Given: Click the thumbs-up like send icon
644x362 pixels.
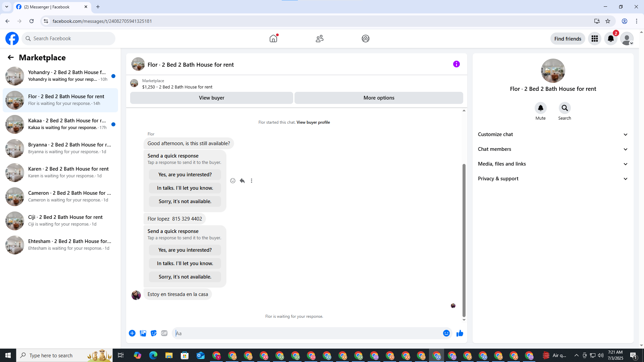Looking at the screenshot, I should tap(460, 333).
